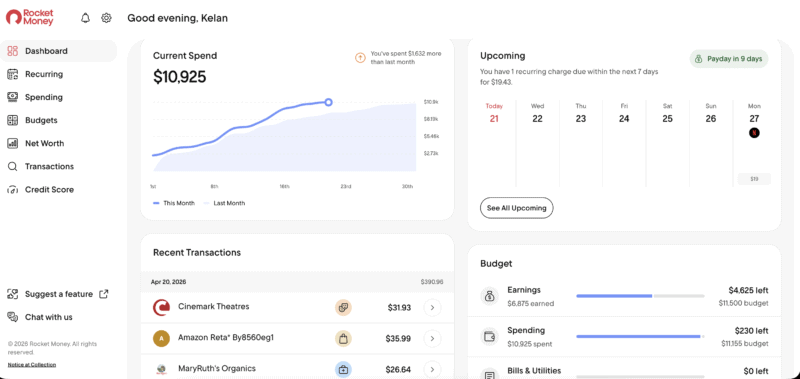This screenshot has width=800, height=379.
Task: Click the Rocket Money logo
Action: click(30, 18)
